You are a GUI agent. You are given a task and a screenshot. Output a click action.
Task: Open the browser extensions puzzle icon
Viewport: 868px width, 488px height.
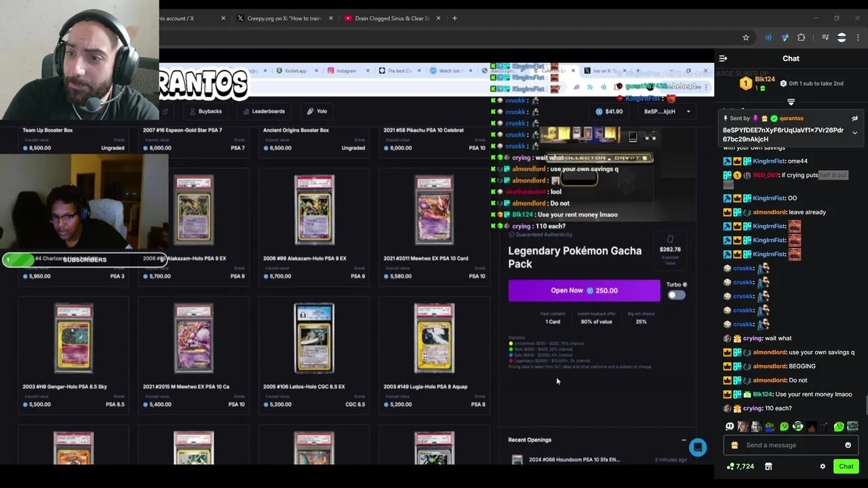802,38
